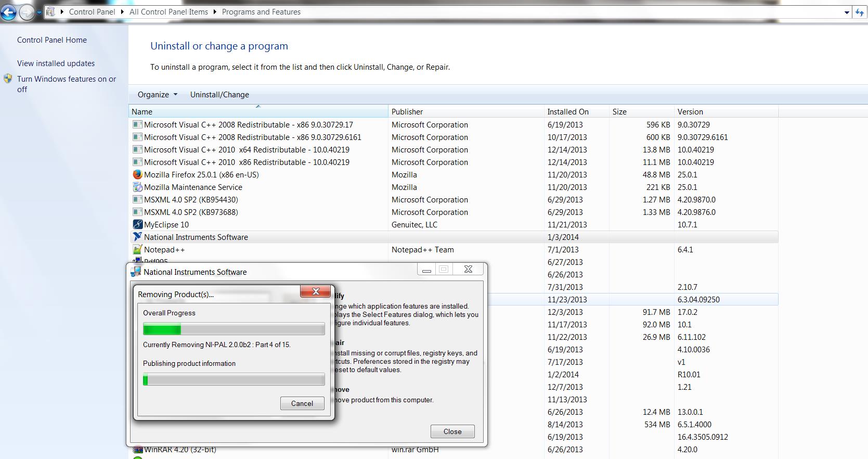This screenshot has height=459, width=868.
Task: Click the National Instruments Software list icon
Action: [x=137, y=237]
